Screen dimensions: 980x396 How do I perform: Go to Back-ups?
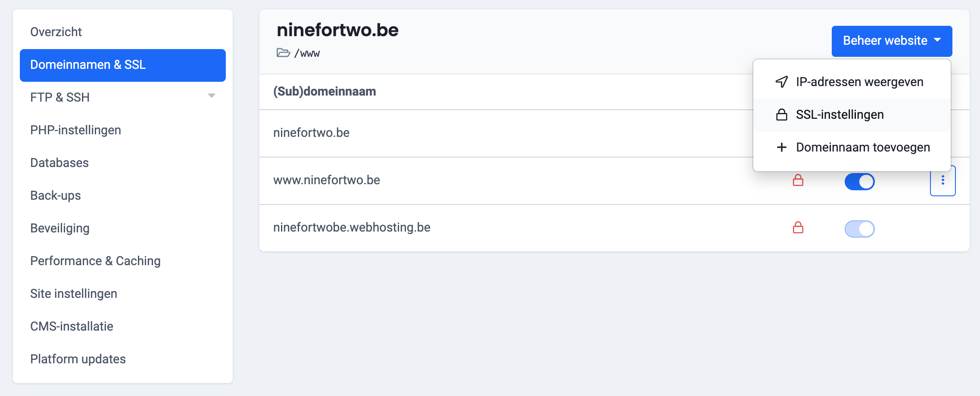coord(55,195)
